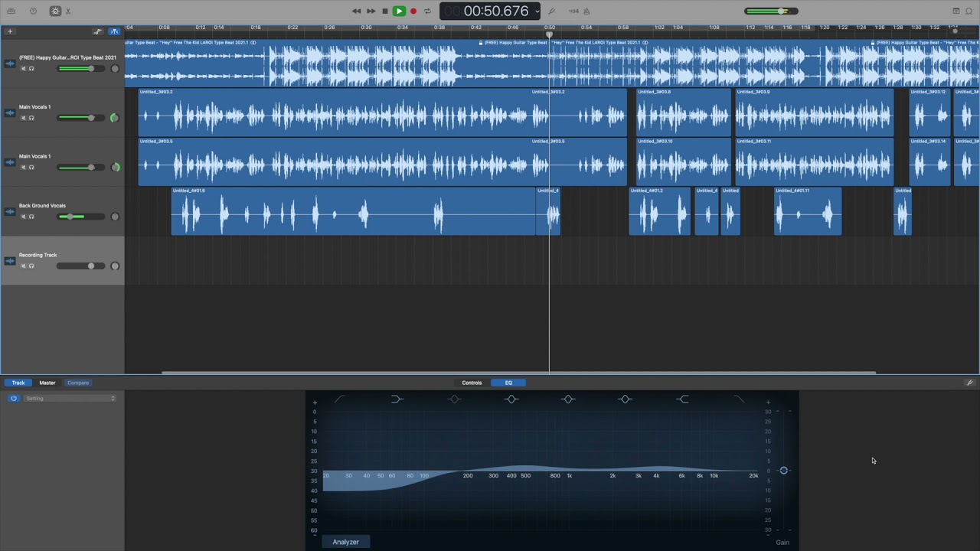Image resolution: width=980 pixels, height=551 pixels.
Task: Open Quick Help question mark
Action: 33,11
